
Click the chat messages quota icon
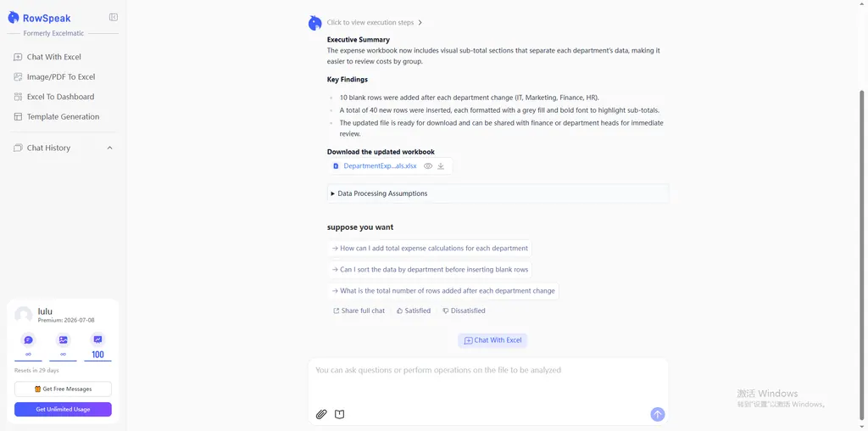point(28,340)
